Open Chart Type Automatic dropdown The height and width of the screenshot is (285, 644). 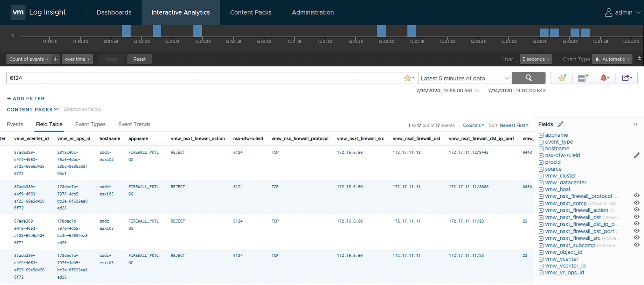pyautogui.click(x=612, y=59)
